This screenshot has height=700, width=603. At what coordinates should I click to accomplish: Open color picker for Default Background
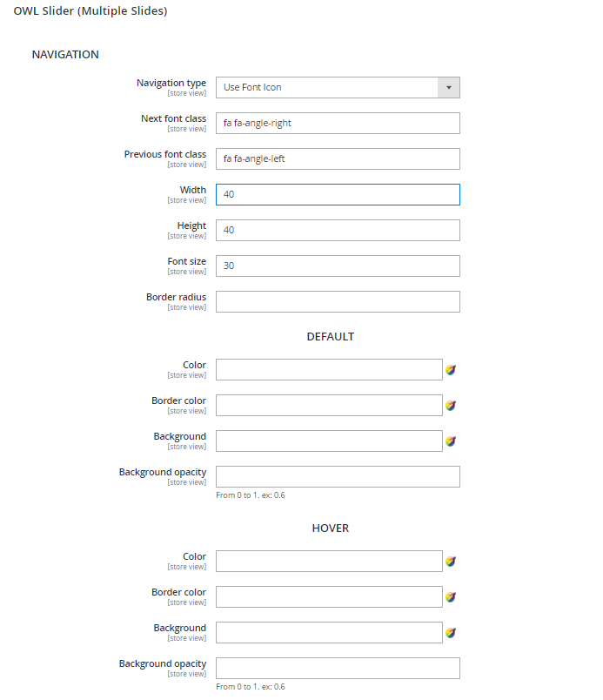click(451, 441)
